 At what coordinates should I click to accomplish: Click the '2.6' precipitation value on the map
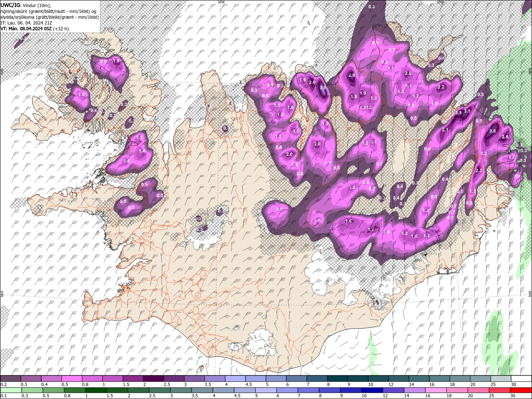click(x=313, y=82)
